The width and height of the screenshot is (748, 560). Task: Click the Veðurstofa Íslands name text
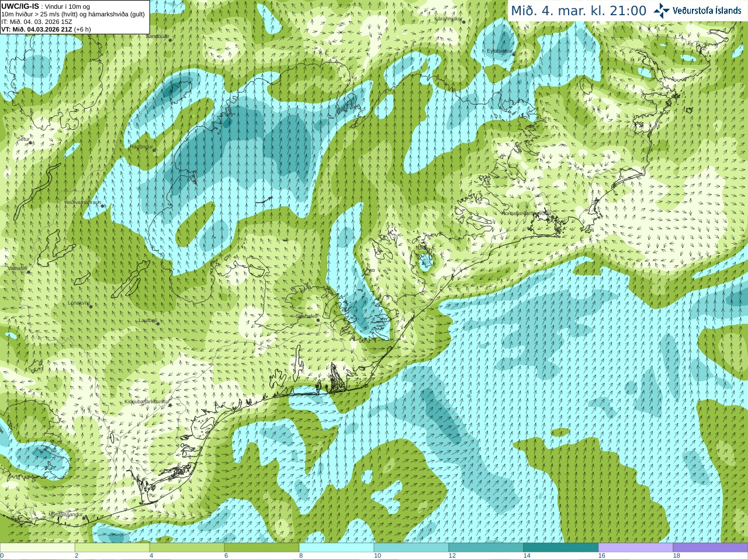pyautogui.click(x=707, y=11)
